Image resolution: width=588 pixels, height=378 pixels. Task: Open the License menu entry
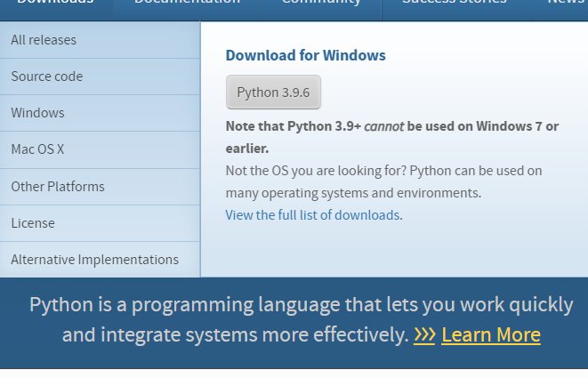pyautogui.click(x=100, y=223)
